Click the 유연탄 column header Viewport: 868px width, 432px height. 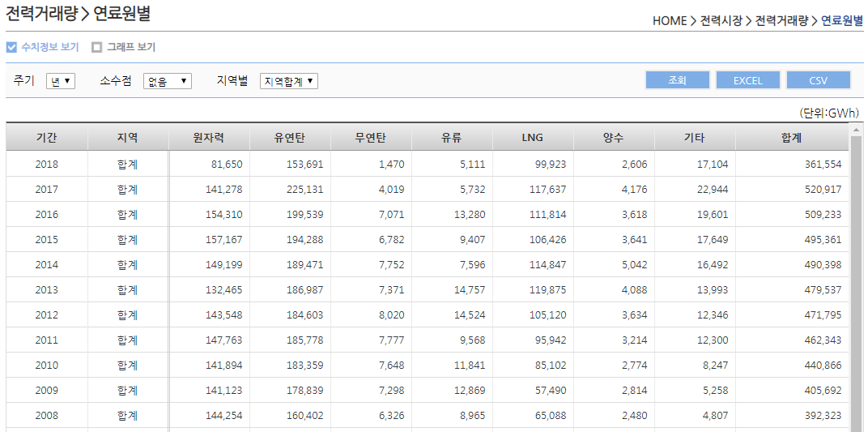point(290,138)
